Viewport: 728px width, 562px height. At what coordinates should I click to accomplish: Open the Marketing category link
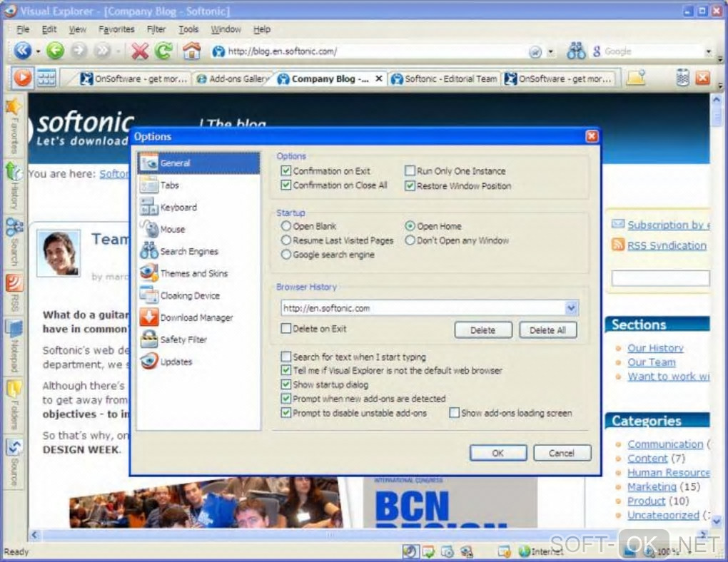coord(652,487)
